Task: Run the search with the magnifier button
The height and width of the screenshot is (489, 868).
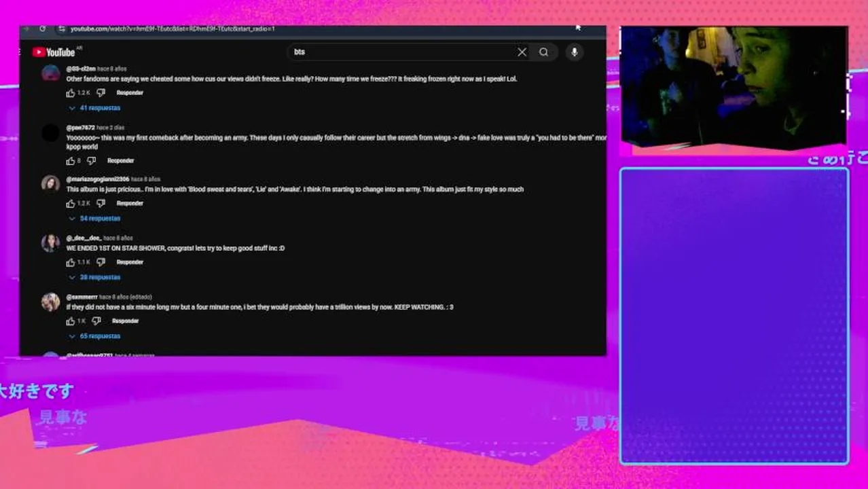Action: click(x=543, y=52)
